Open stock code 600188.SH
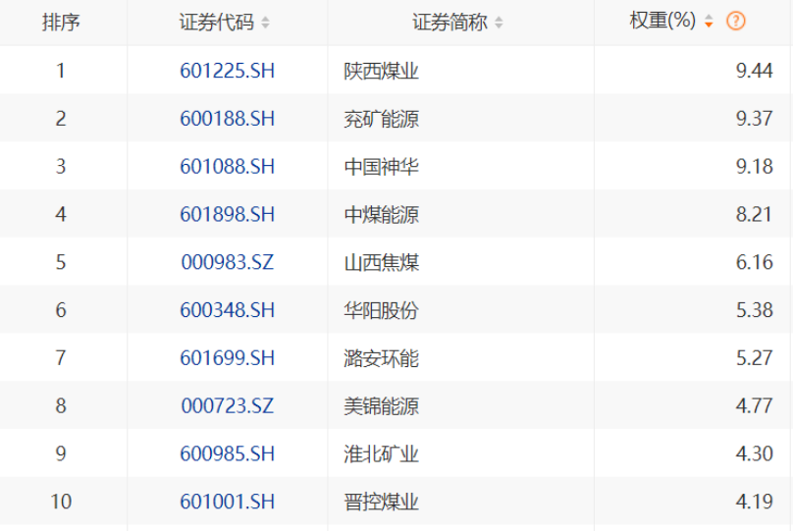The height and width of the screenshot is (532, 793). click(x=227, y=119)
